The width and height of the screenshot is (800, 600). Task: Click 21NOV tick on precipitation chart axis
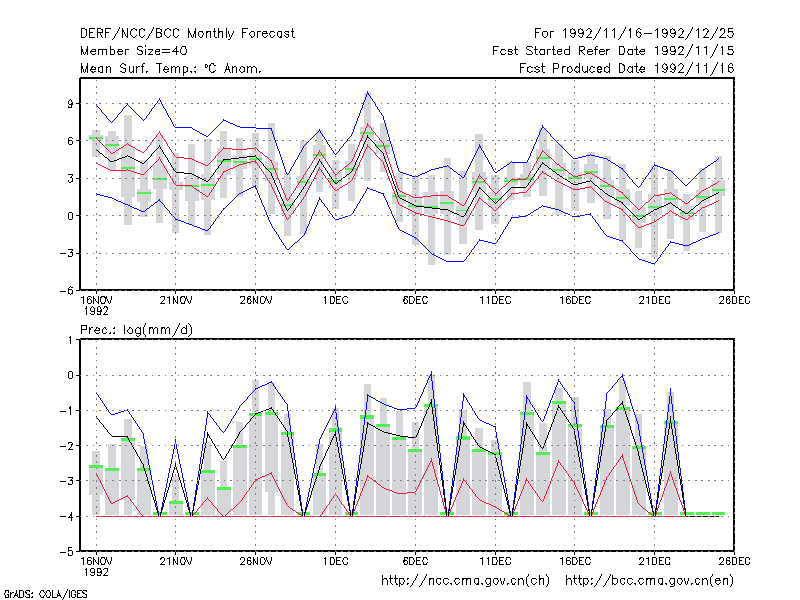pos(176,561)
